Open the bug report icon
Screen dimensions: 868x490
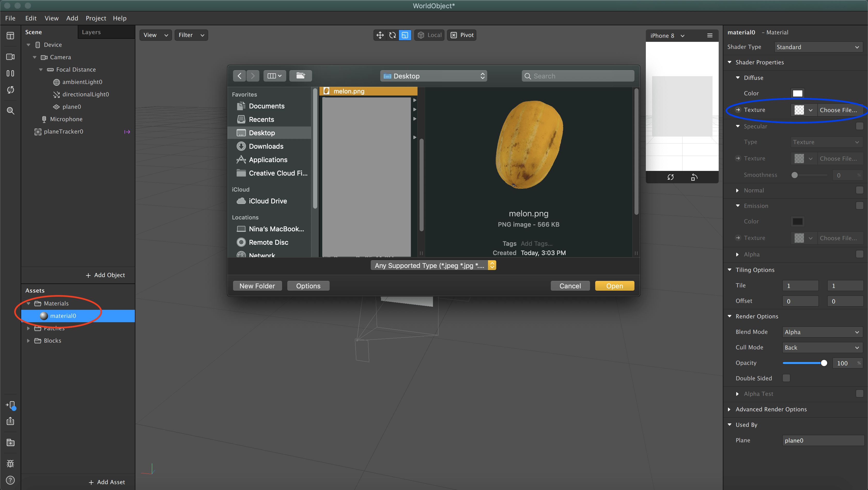tap(10, 463)
